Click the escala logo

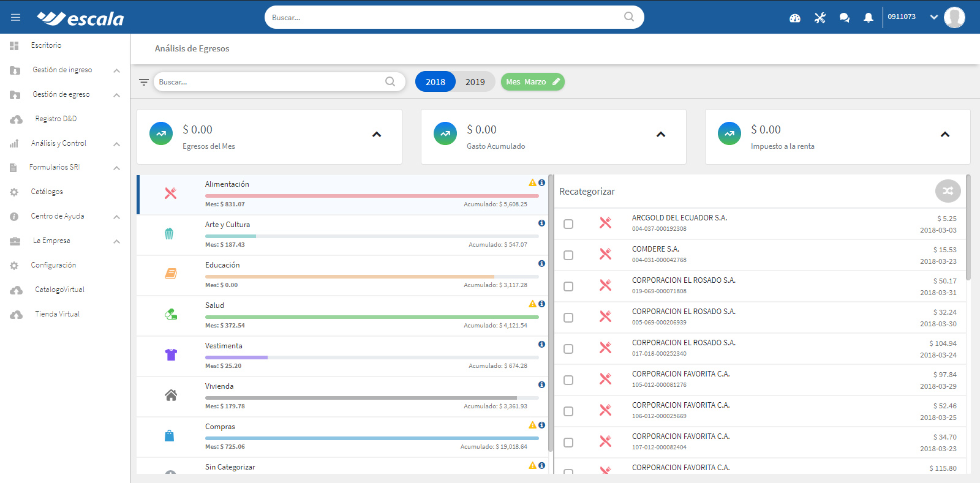point(80,18)
